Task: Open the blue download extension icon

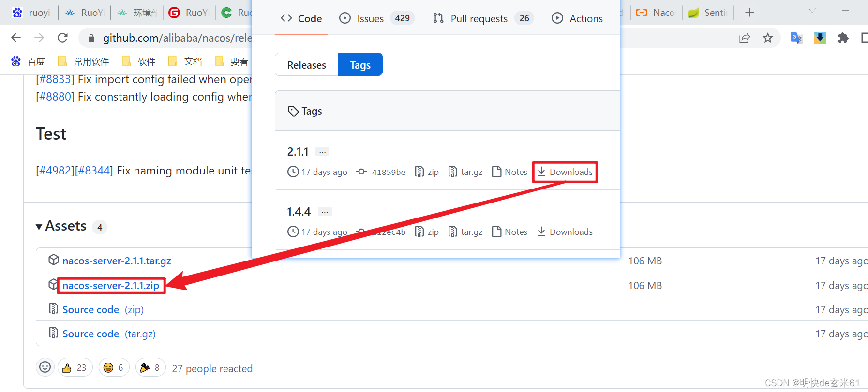Action: tap(820, 38)
